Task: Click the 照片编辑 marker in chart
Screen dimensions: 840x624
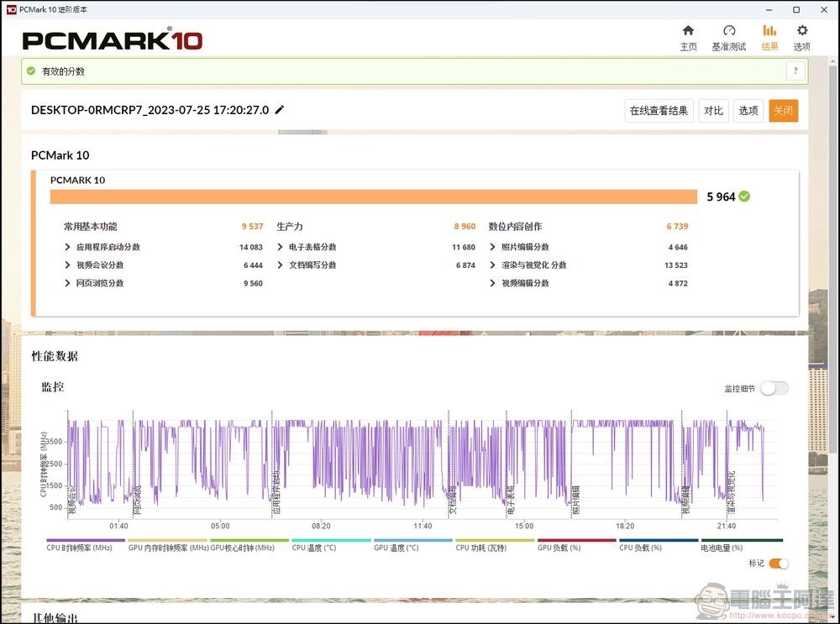Action: pyautogui.click(x=576, y=501)
